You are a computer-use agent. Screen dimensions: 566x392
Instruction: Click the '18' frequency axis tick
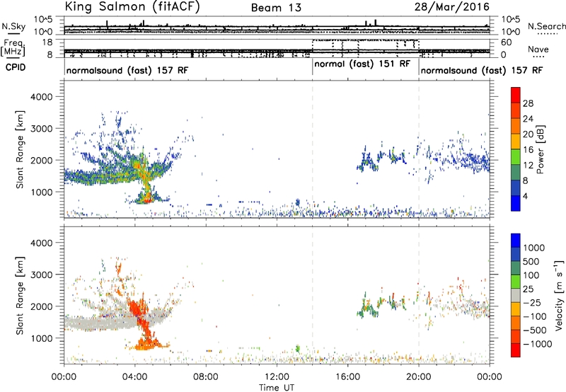(x=47, y=42)
